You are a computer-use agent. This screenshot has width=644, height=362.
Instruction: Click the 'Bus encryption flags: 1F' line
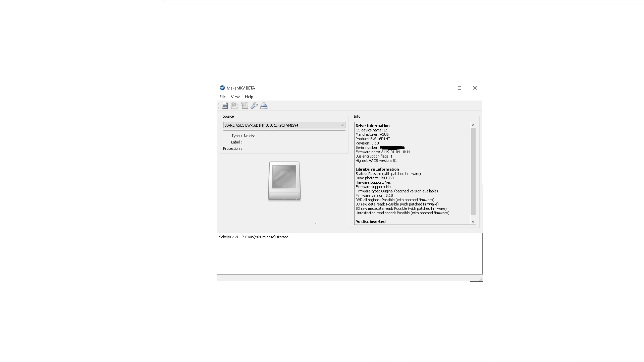[375, 156]
